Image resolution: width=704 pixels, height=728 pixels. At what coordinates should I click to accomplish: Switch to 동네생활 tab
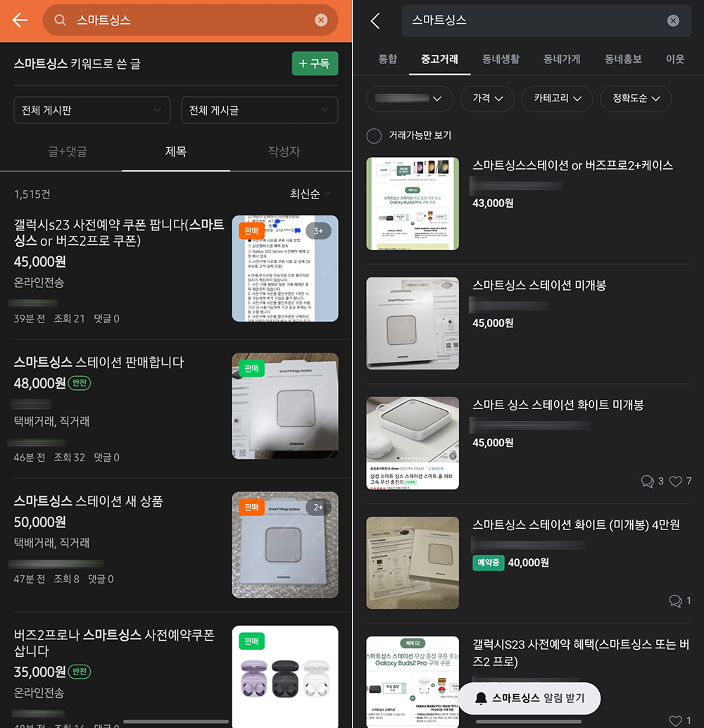pyautogui.click(x=501, y=59)
